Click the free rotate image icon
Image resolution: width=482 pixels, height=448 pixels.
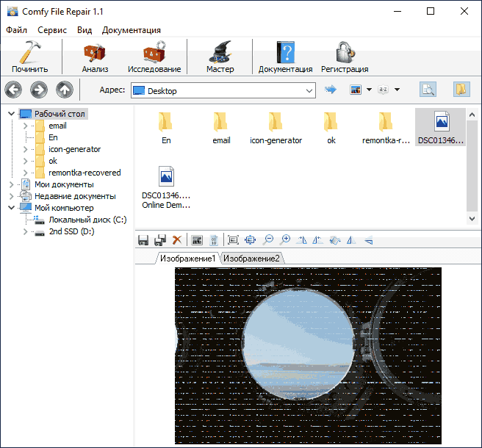(335, 240)
